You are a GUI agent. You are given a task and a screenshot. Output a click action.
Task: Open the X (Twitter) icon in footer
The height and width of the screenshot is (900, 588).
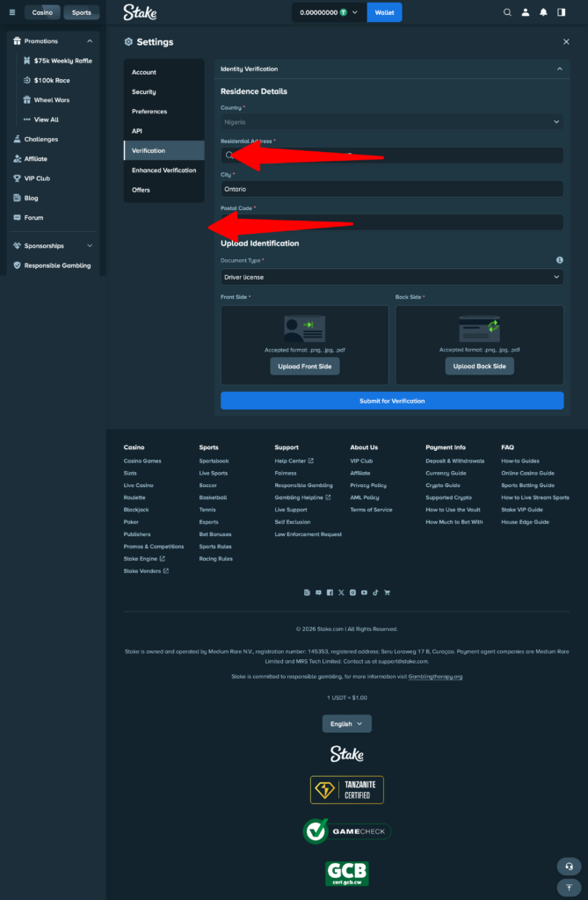pos(341,592)
